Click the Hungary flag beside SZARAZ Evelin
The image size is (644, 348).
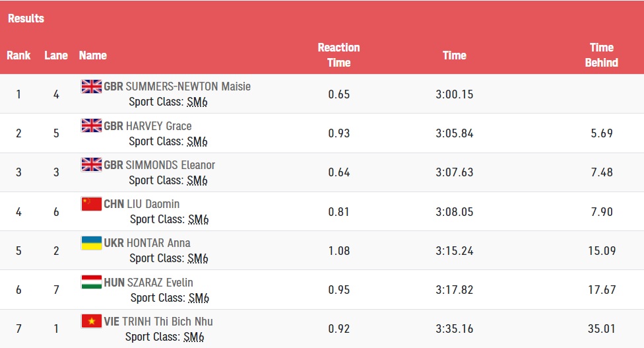pos(91,282)
